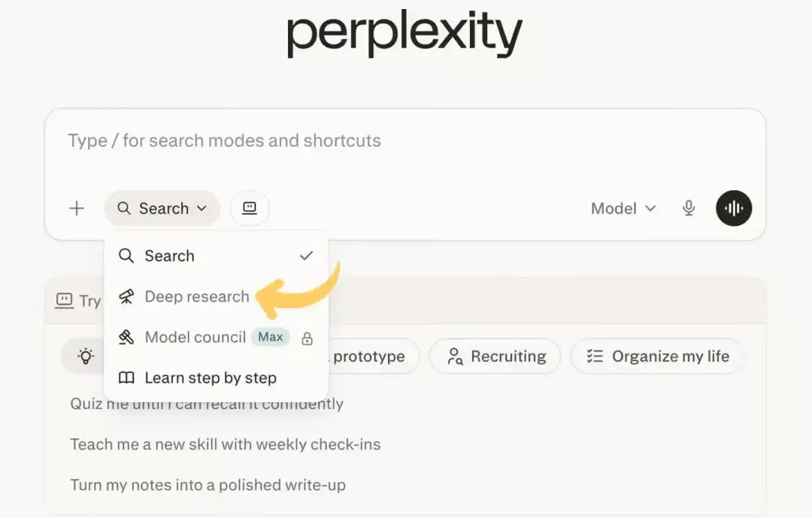Screen dimensions: 812x518
Task: Click the checkmark beside Search option
Action: tap(307, 256)
